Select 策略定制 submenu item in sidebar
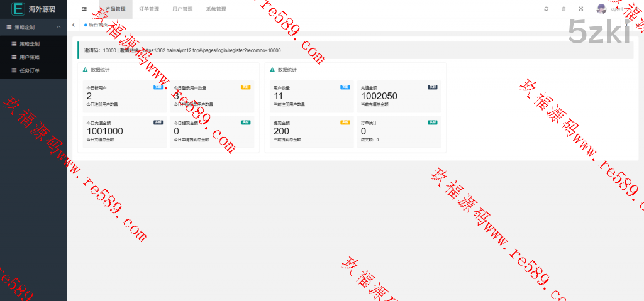This screenshot has width=644, height=301. [29, 44]
